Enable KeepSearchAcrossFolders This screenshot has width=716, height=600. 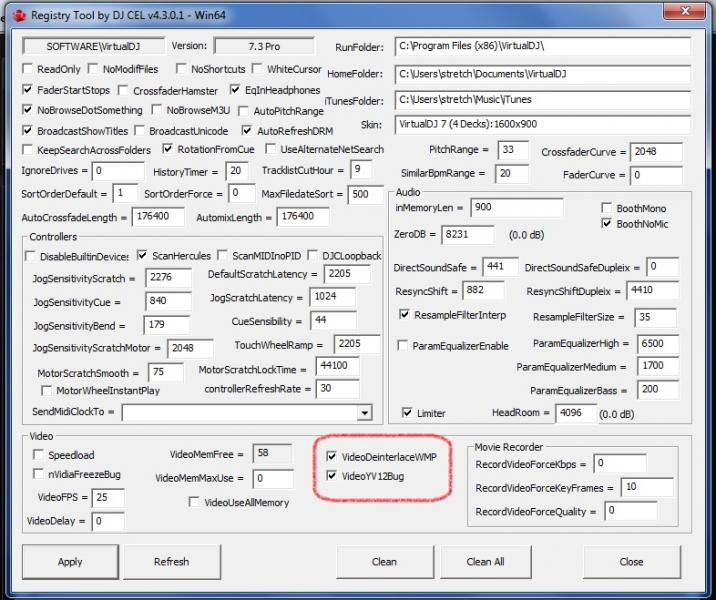pos(27,150)
